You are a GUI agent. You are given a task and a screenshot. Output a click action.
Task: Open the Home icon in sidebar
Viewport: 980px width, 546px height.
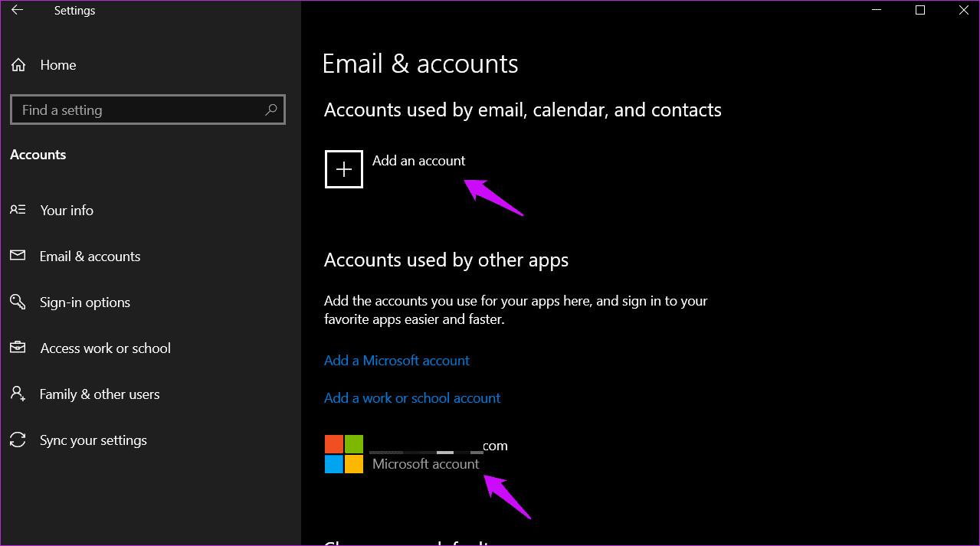[x=18, y=65]
